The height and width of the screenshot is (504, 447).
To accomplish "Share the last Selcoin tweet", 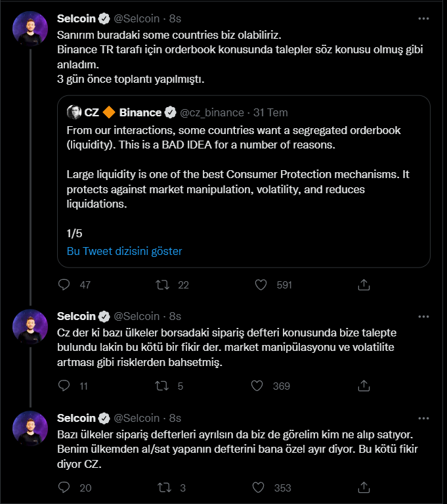I will 363,488.
